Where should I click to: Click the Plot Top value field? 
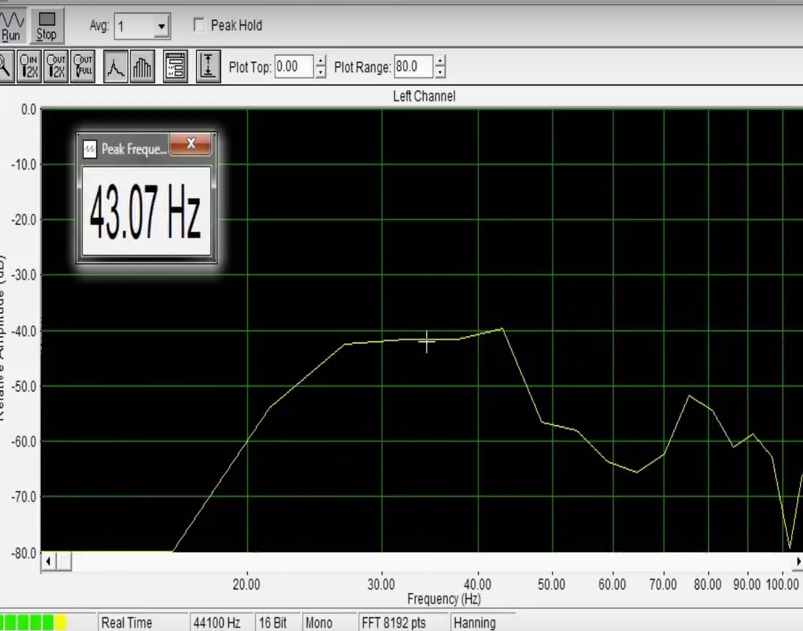[x=294, y=67]
